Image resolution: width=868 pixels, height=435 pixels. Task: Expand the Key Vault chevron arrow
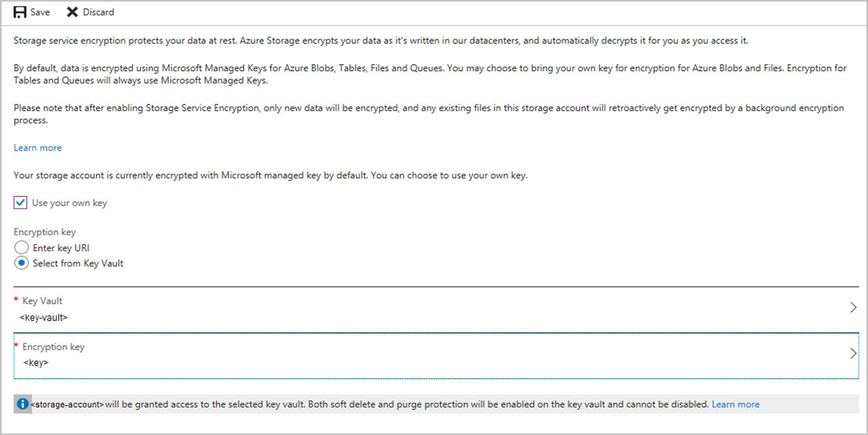(853, 308)
